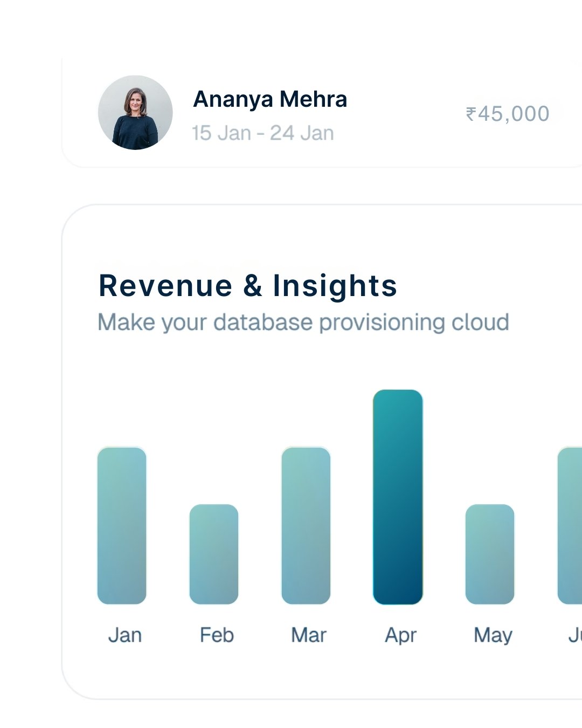Select the January revenue bar
The image size is (582, 728).
(x=122, y=526)
